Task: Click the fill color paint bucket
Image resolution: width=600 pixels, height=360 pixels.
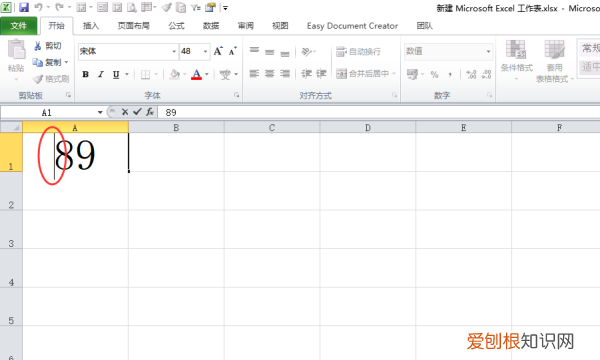Action: pos(174,74)
